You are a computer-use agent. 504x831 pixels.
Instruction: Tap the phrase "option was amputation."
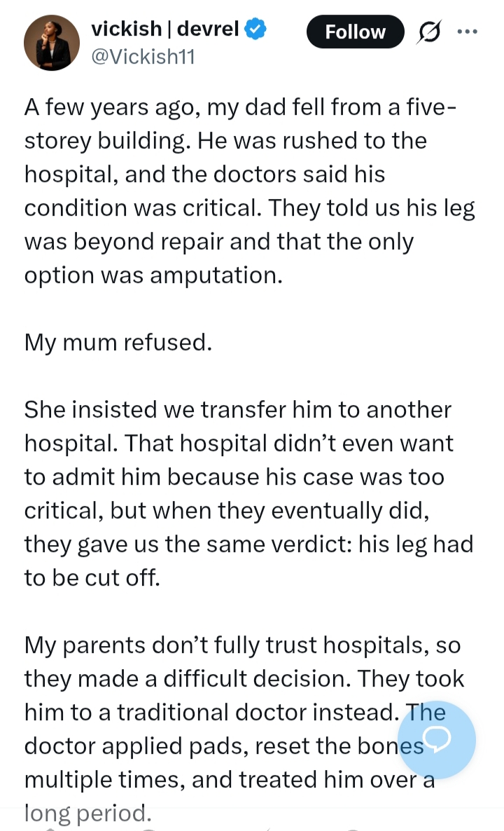tap(153, 275)
